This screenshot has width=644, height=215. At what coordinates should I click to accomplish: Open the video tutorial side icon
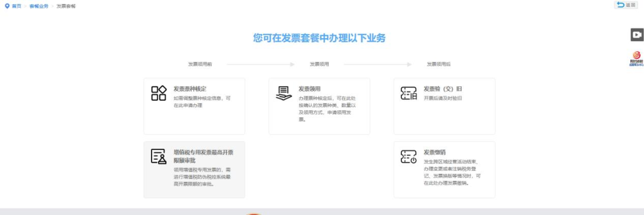point(637,35)
